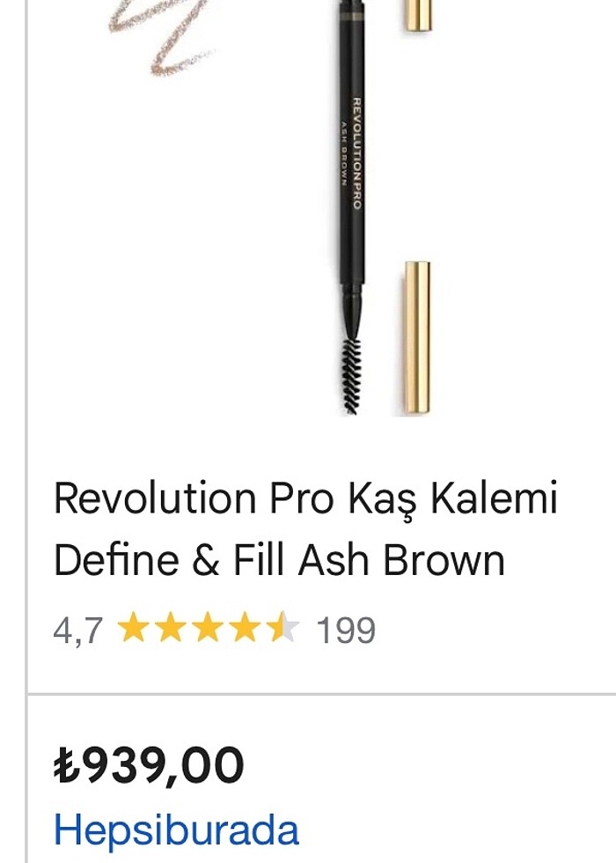Click the 4,7 rating score
616x863 pixels.
coord(77,630)
